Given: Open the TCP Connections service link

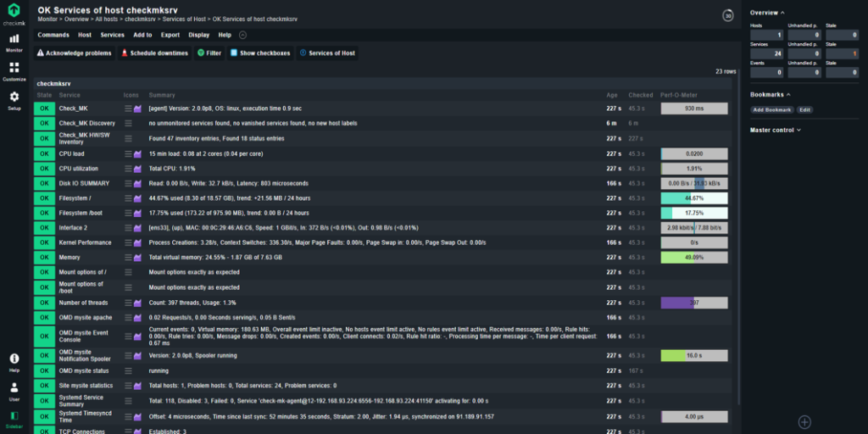Looking at the screenshot, I should (x=82, y=431).
